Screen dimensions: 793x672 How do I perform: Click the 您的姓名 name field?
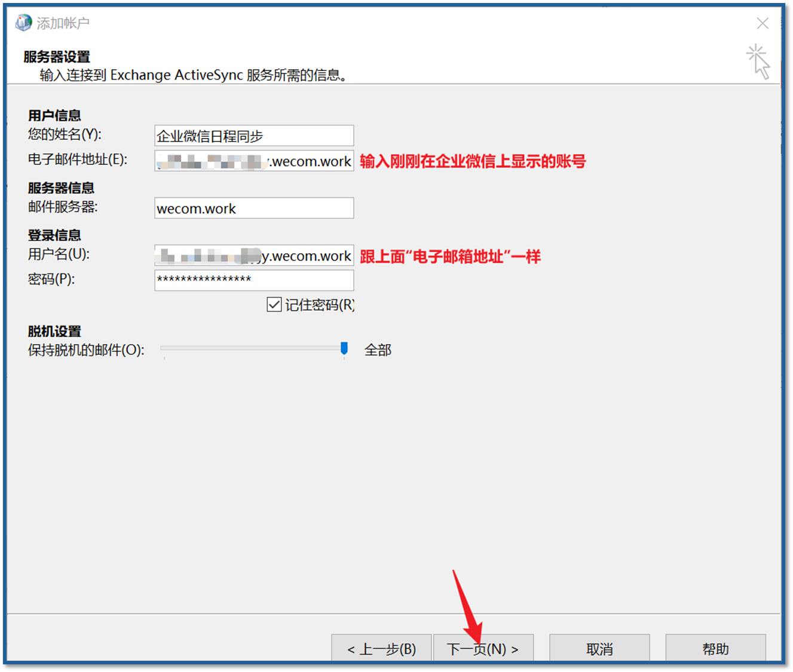(x=254, y=136)
